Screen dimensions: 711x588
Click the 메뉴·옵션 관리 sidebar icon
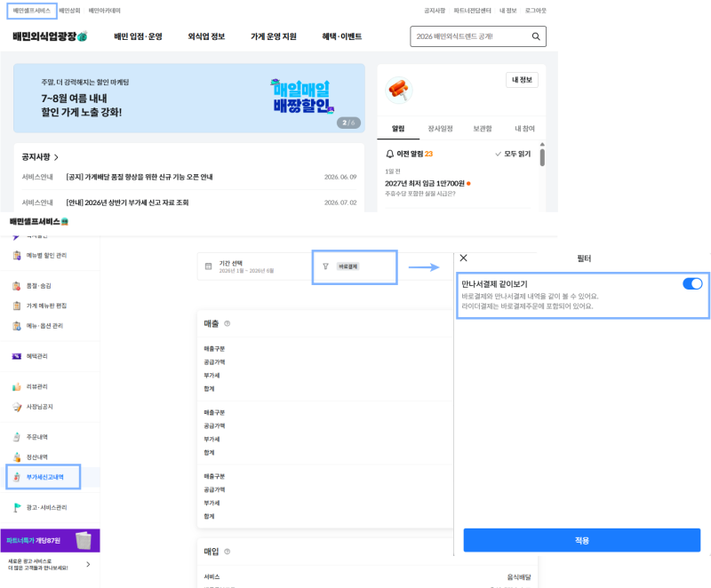(x=17, y=326)
